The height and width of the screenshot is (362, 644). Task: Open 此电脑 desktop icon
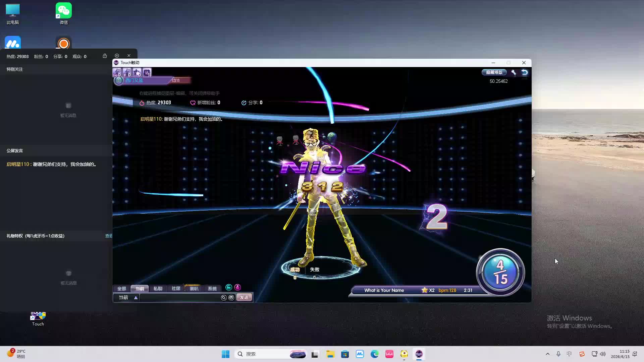(x=13, y=14)
